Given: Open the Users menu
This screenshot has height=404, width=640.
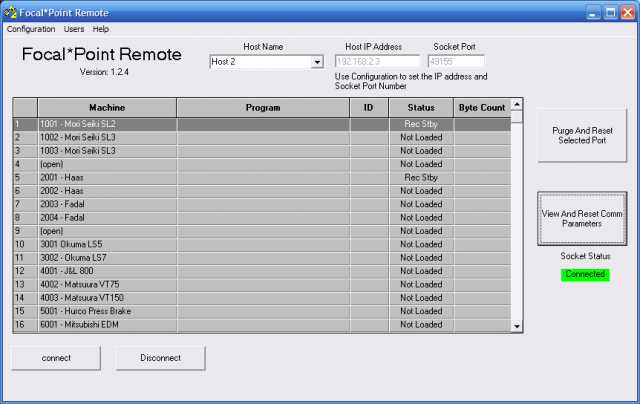Looking at the screenshot, I should [74, 29].
